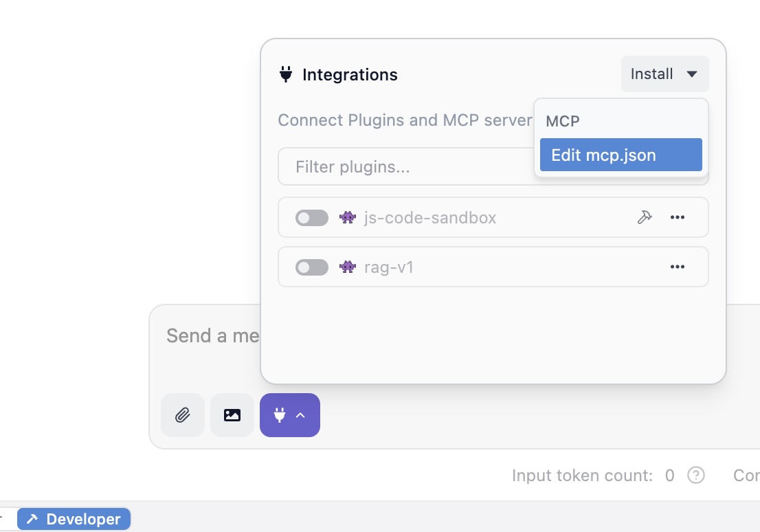Open the Install dropdown arrow
This screenshot has width=760, height=532.
693,74
